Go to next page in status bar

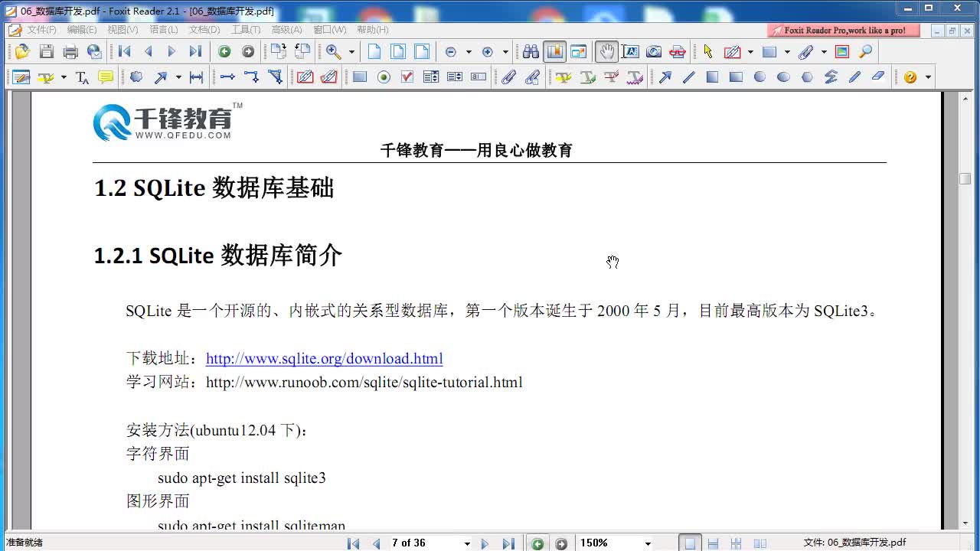[x=485, y=543]
